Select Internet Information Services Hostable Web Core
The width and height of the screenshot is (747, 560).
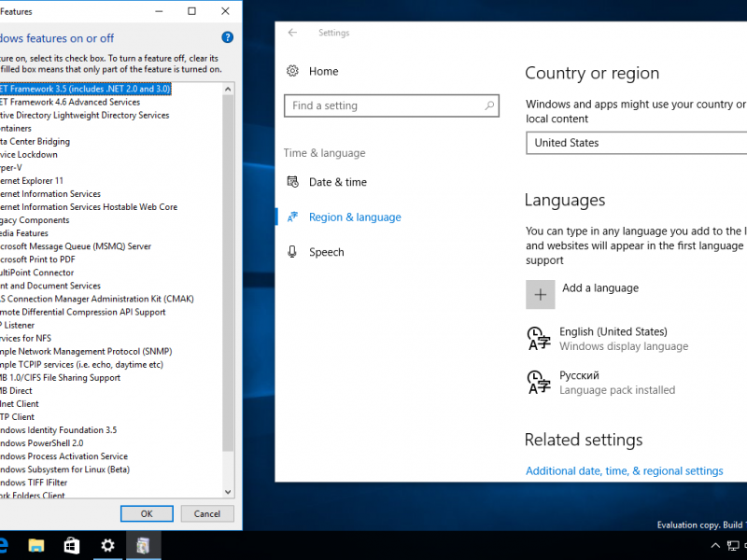pyautogui.click(x=89, y=207)
